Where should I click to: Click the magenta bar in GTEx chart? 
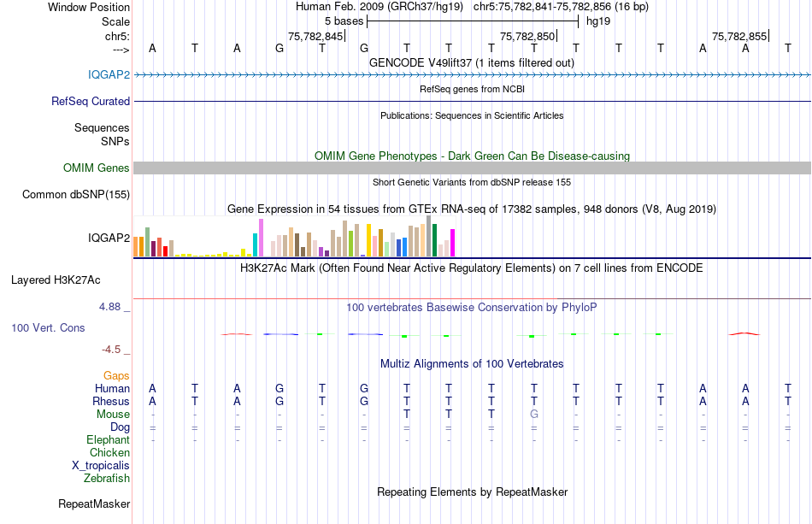coord(453,243)
